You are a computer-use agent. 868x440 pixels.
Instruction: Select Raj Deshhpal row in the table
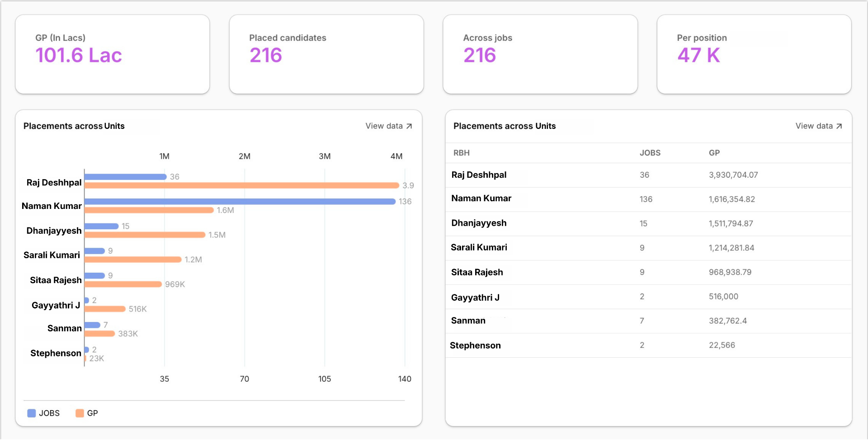(649, 175)
